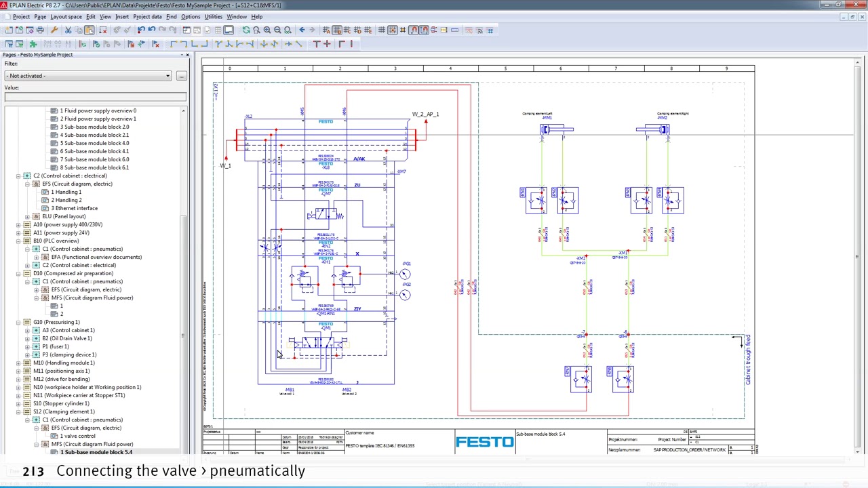Open the Insert menu
868x488 pixels.
pyautogui.click(x=122, y=17)
